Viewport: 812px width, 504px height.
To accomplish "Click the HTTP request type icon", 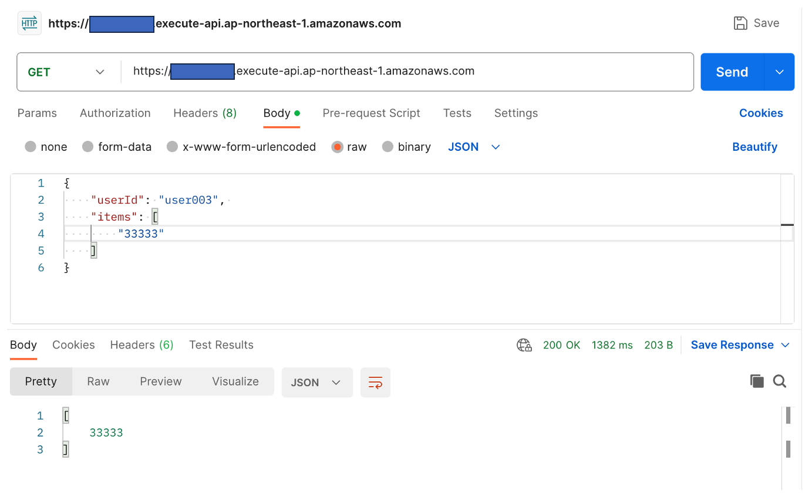I will click(29, 23).
